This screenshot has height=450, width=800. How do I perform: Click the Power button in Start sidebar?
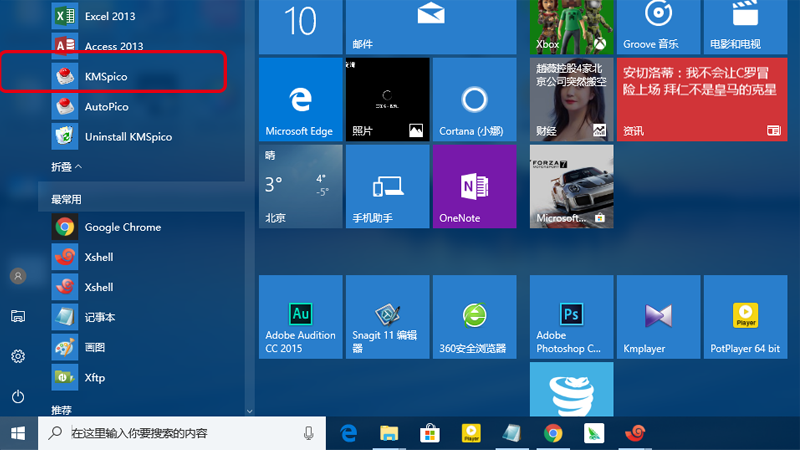coord(18,397)
